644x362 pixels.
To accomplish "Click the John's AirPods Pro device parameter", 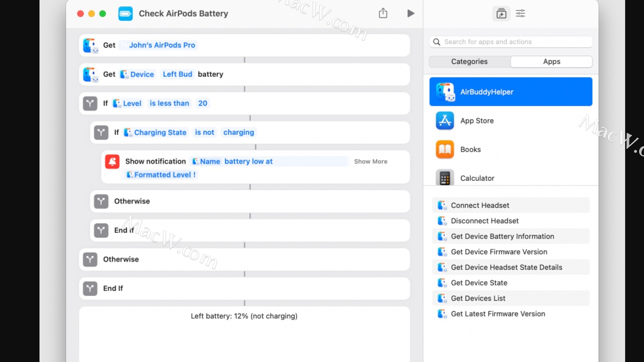I will (158, 45).
